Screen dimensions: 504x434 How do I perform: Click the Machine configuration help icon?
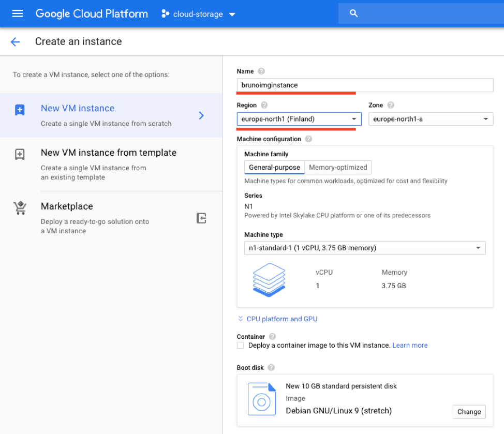(x=309, y=139)
